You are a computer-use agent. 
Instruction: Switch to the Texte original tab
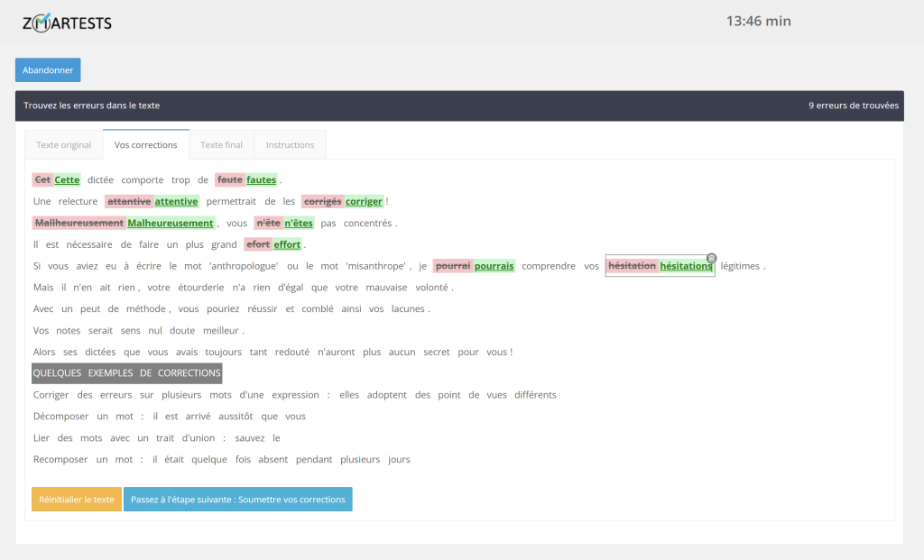tap(63, 145)
